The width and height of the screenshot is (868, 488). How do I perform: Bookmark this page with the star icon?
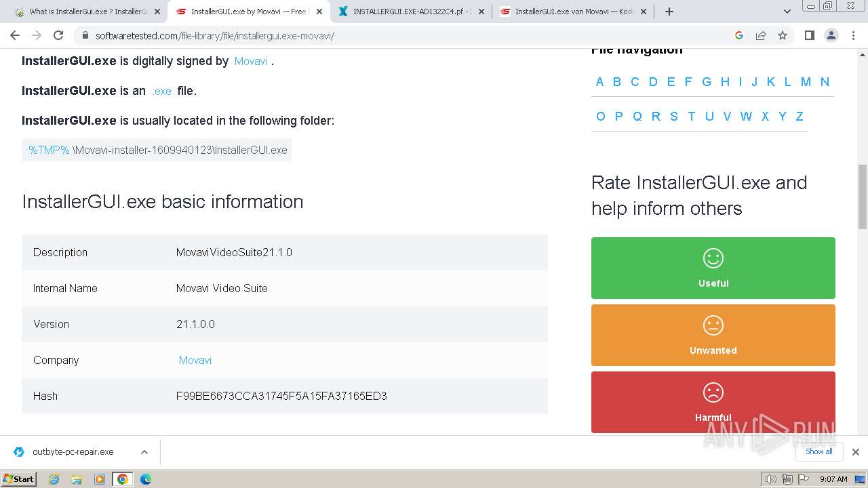(x=783, y=35)
